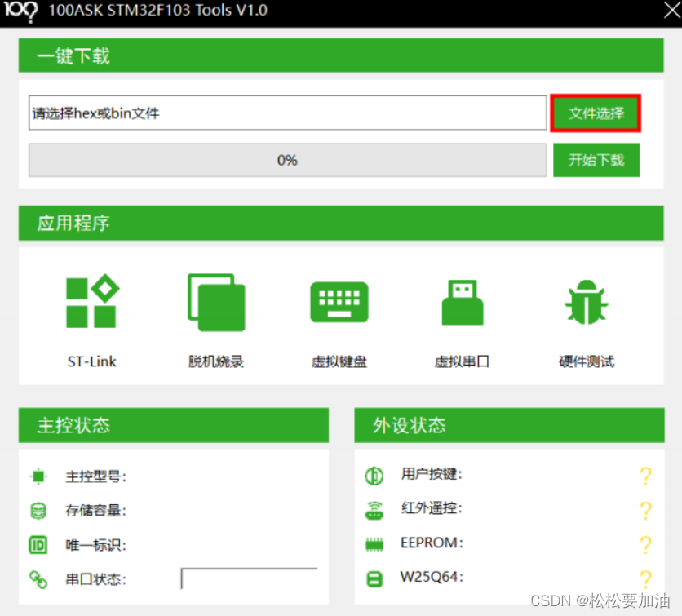
Task: Click the chip icon beside 主控型号
Action: (38, 476)
